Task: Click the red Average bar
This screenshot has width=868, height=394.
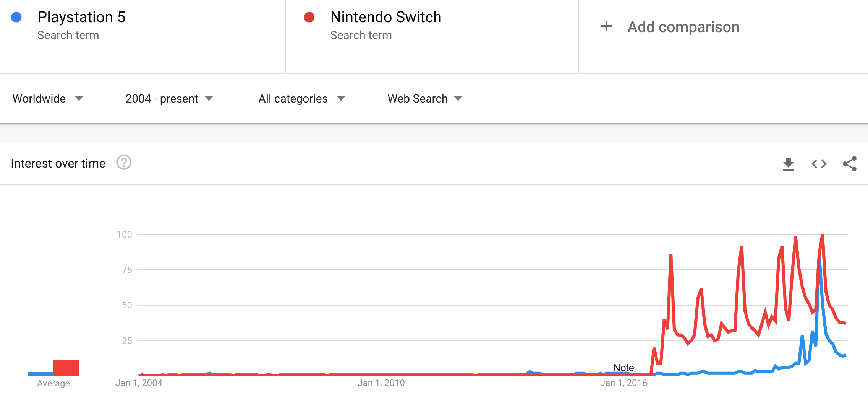Action: point(66,367)
